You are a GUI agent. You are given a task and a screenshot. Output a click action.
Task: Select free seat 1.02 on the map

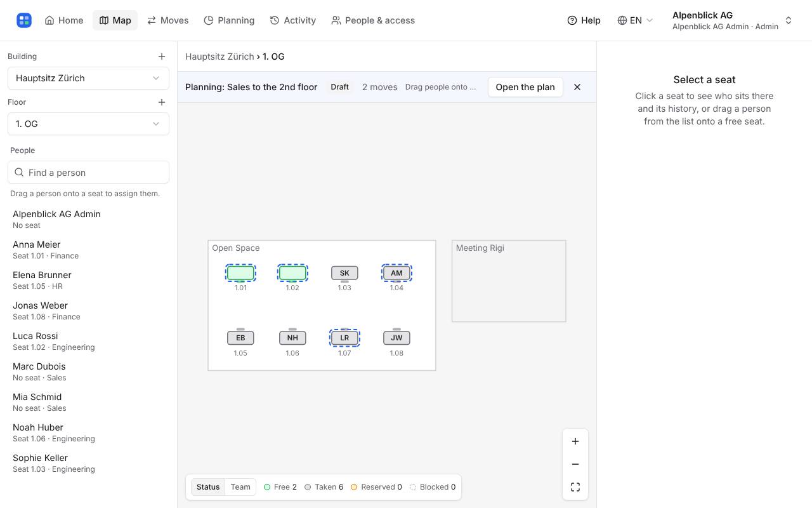(x=292, y=273)
